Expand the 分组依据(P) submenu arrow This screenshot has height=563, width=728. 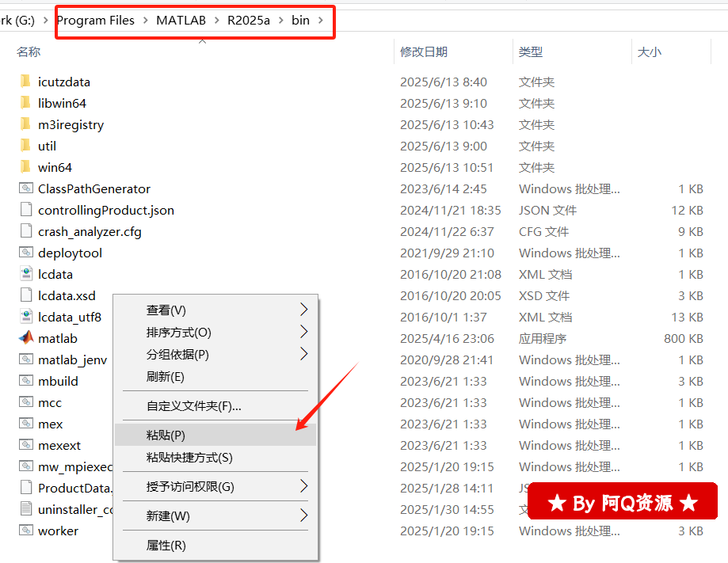[x=304, y=354]
